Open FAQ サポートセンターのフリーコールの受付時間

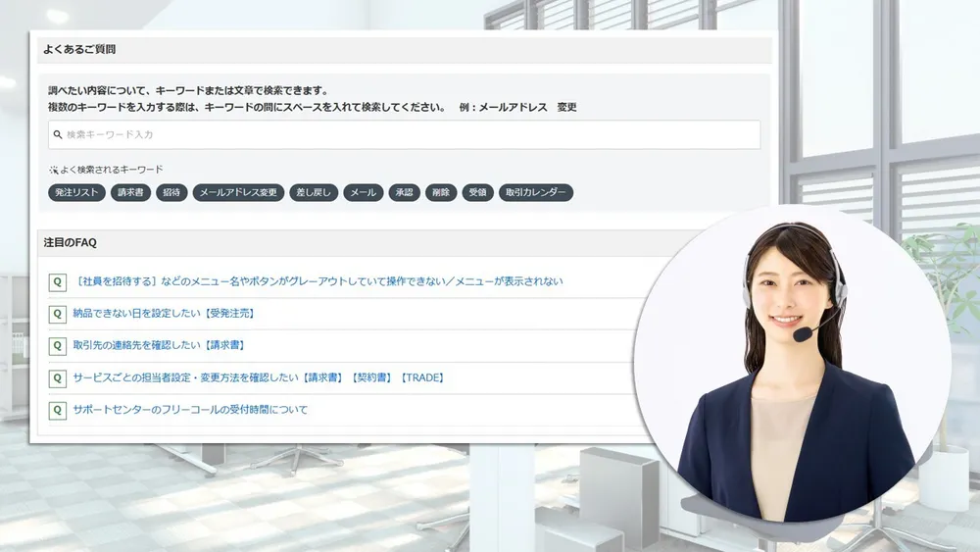[190, 410]
